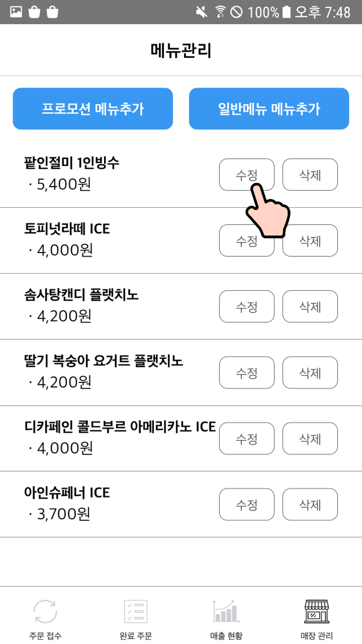362x644 pixels.
Task: Delete the 아인슈페너 ICE menu entry
Action: (310, 504)
